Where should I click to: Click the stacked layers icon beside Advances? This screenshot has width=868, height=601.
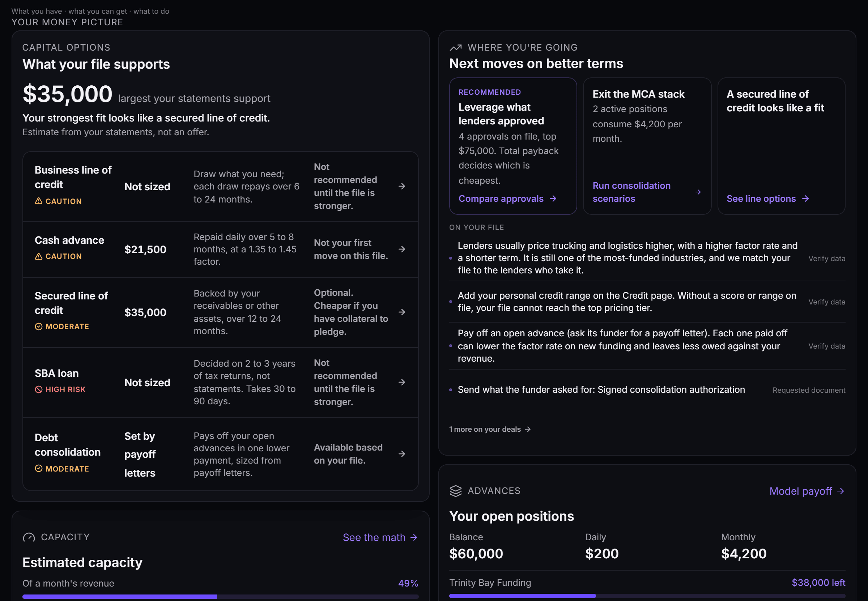pyautogui.click(x=456, y=491)
